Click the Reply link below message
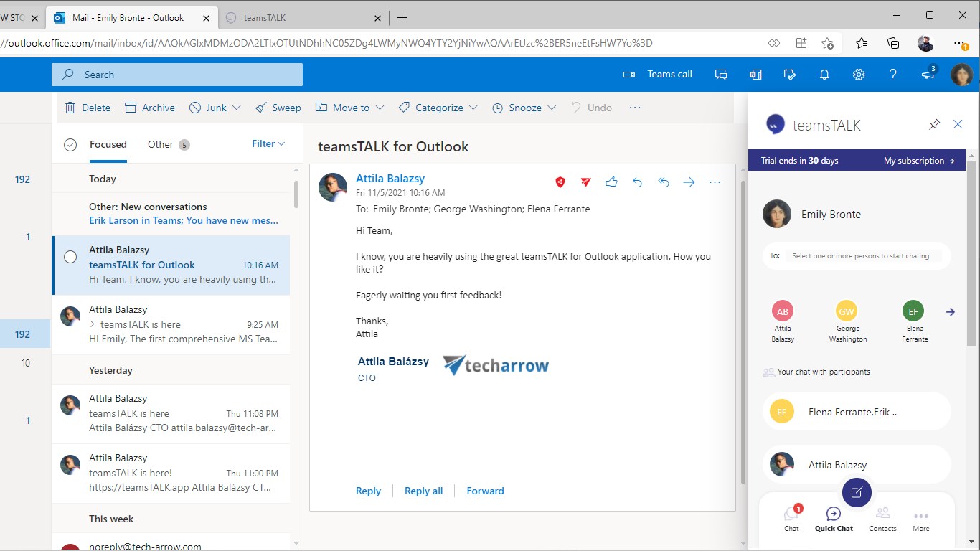Viewport: 980px width, 551px height. (x=368, y=491)
